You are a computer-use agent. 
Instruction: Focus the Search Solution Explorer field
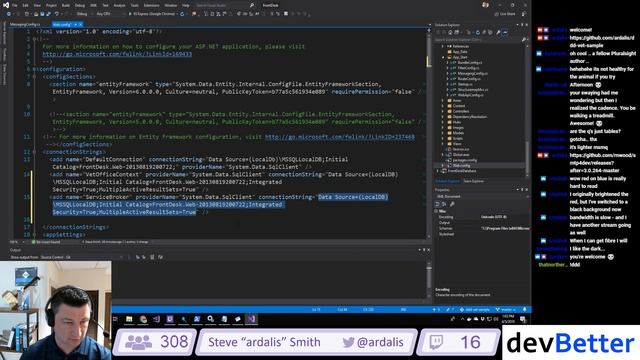point(480,40)
